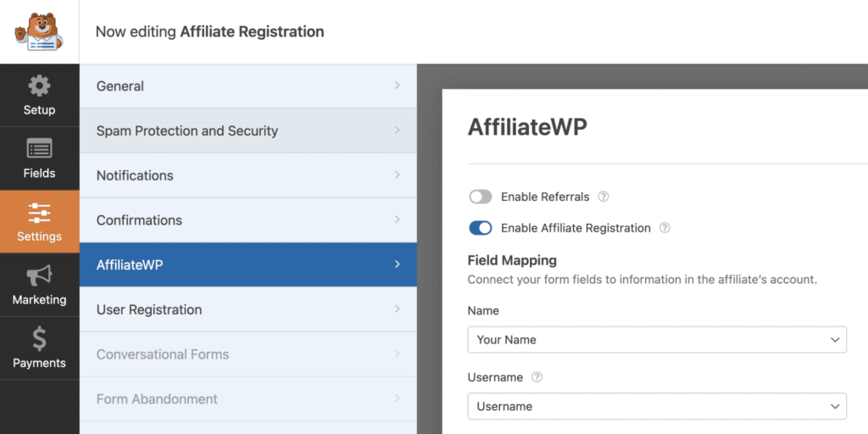Open the Form Abandonment section

[248, 399]
